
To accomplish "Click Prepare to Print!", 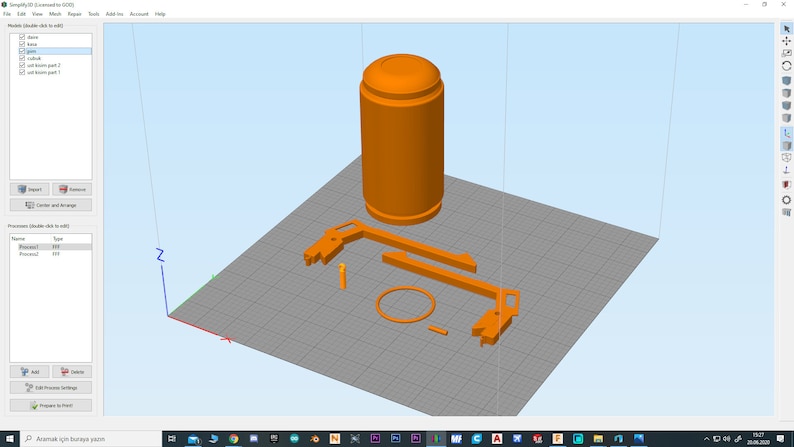I will (x=51, y=405).
